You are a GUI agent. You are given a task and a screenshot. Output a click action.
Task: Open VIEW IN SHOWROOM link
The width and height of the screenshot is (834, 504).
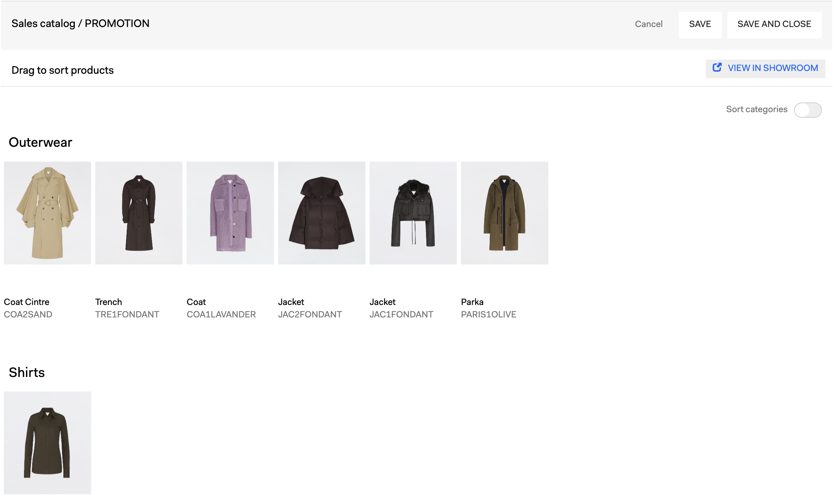765,68
